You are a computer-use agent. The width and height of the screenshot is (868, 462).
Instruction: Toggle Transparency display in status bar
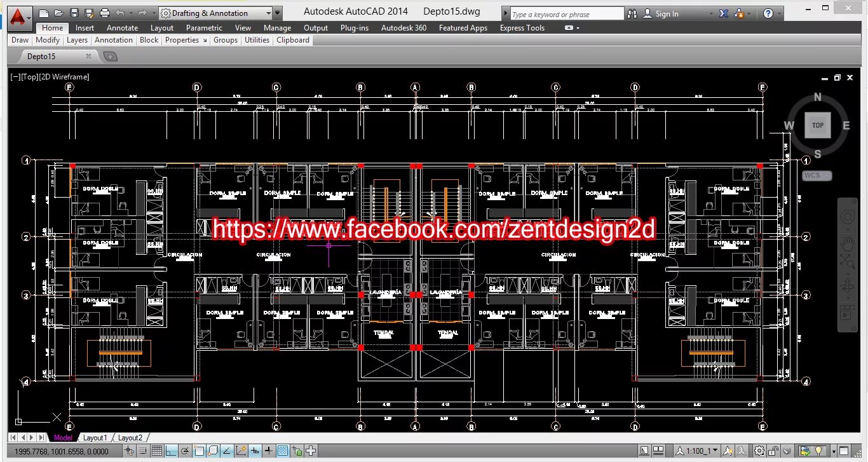tap(283, 451)
